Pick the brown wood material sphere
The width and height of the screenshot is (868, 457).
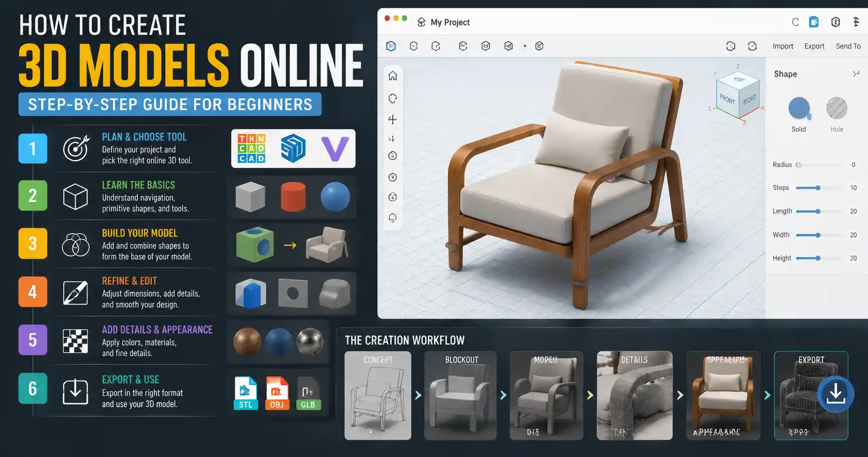(x=247, y=341)
